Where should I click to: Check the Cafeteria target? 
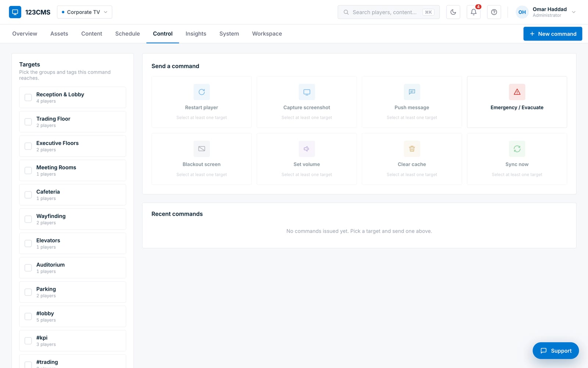(28, 195)
